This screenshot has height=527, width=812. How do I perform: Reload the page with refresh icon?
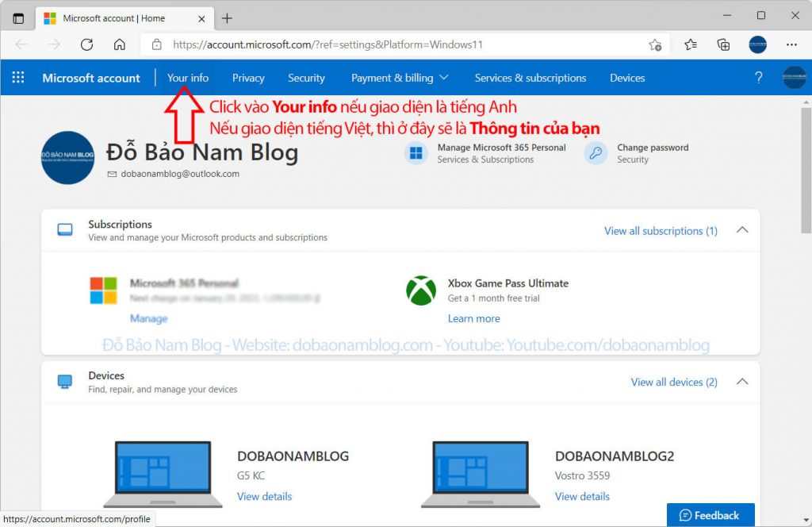[86, 44]
